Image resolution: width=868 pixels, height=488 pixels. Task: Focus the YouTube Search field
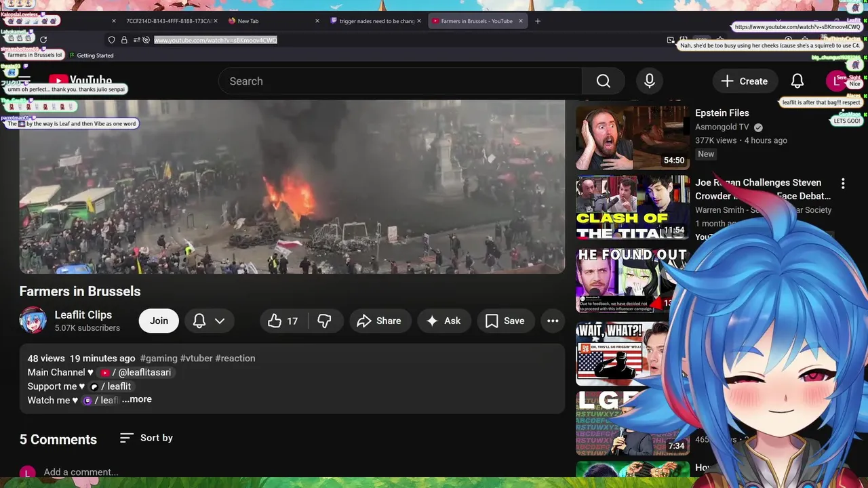pyautogui.click(x=400, y=81)
